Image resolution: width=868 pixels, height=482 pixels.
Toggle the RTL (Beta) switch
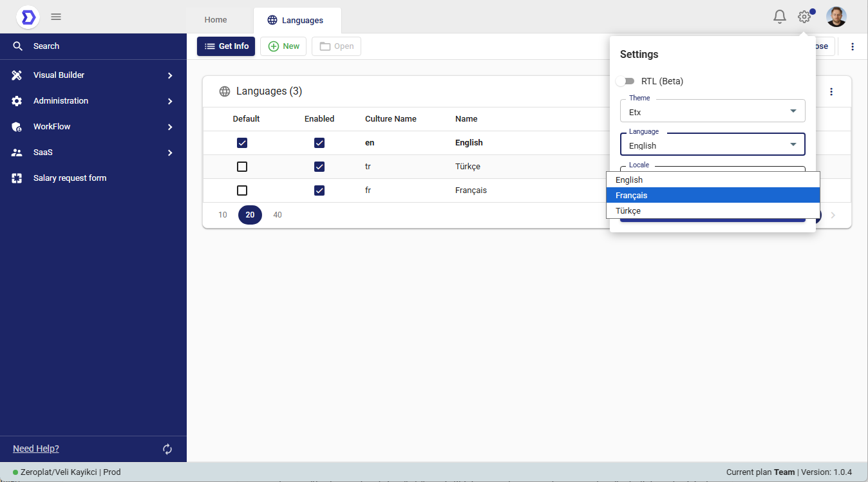click(625, 81)
